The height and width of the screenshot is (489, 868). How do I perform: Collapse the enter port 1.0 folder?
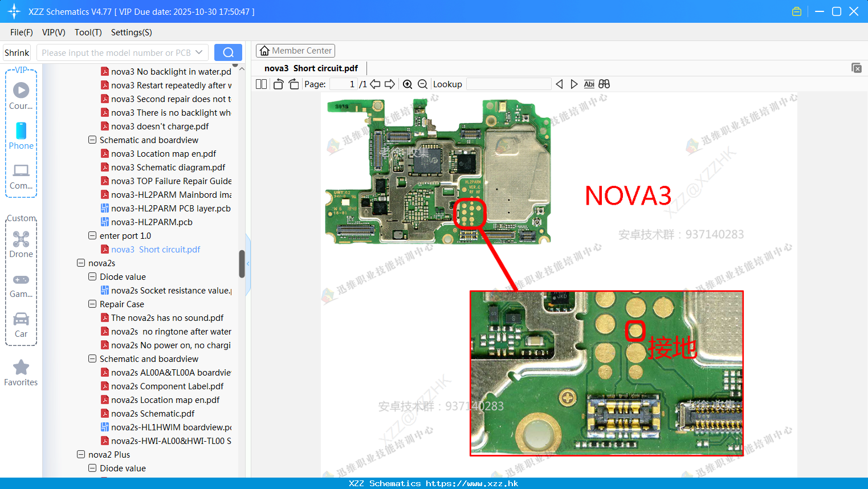click(92, 235)
